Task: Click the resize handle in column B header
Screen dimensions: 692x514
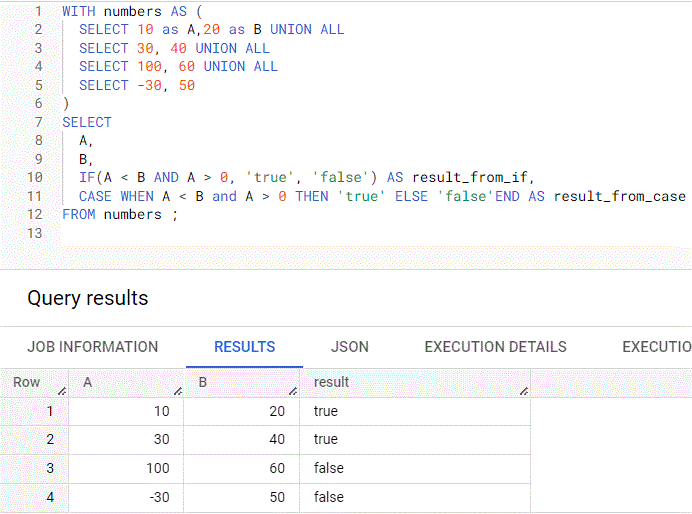Action: click(x=293, y=391)
